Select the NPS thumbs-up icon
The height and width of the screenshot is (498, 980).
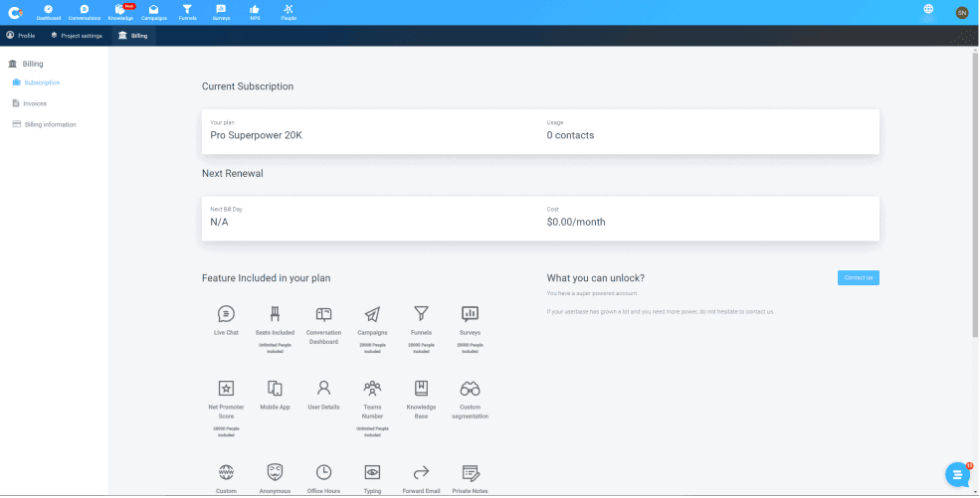tap(254, 12)
